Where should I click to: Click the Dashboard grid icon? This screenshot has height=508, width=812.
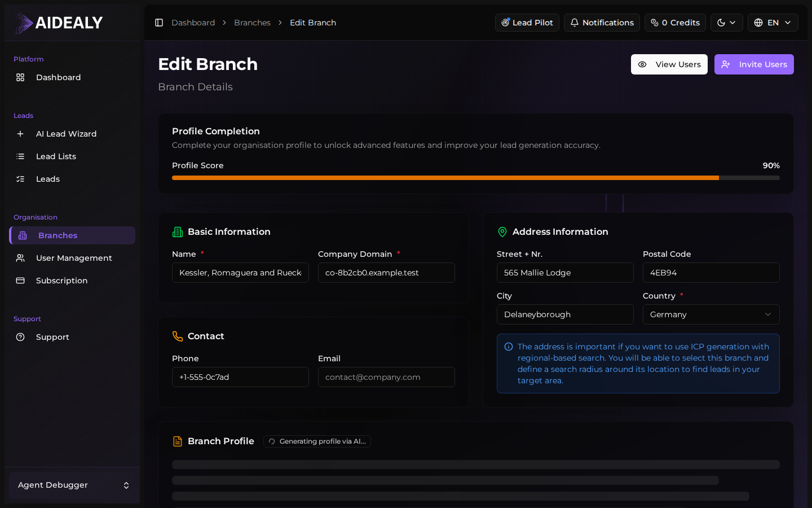(x=20, y=77)
